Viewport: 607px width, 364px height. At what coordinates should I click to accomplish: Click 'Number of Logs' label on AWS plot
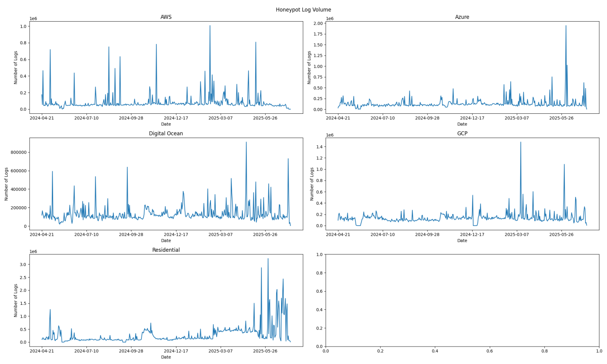pos(16,67)
